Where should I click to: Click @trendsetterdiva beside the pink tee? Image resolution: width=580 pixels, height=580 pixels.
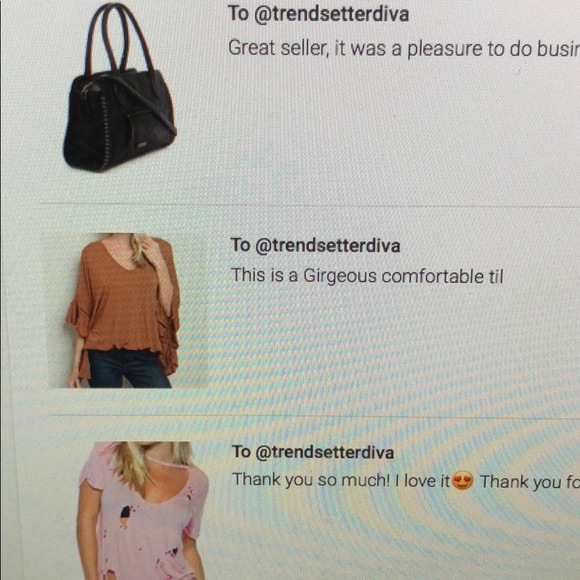[325, 452]
